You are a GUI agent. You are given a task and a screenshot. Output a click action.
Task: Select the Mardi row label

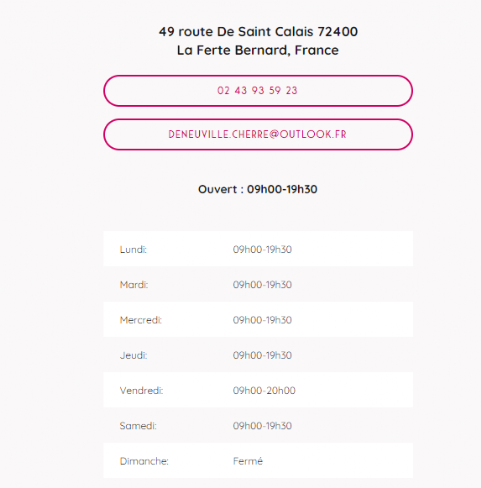point(134,285)
